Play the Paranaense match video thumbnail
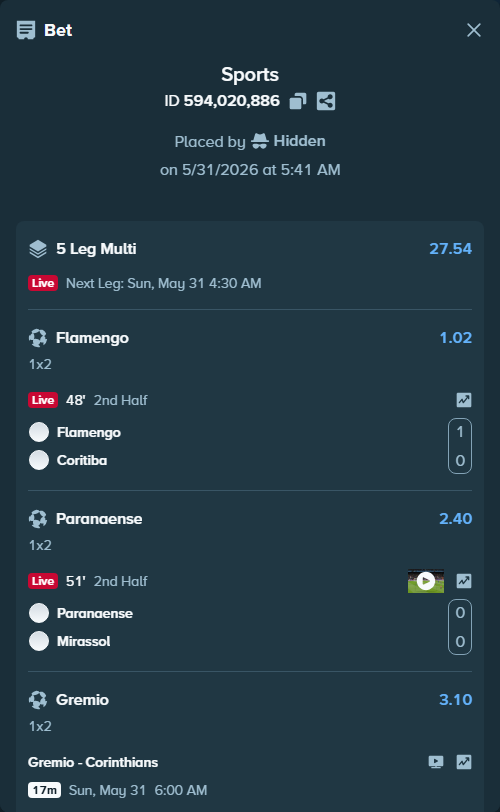 pyautogui.click(x=426, y=581)
